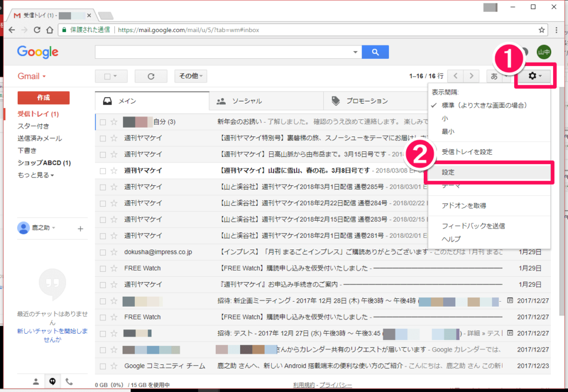Screen dimensions: 568x392
Task: Star the dokusha@impress.co.jp message
Action: (114, 252)
